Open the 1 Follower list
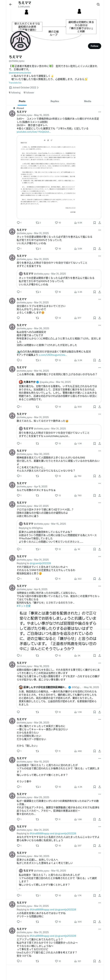This screenshot has width=110, height=980. pyautogui.click(x=29, y=92)
